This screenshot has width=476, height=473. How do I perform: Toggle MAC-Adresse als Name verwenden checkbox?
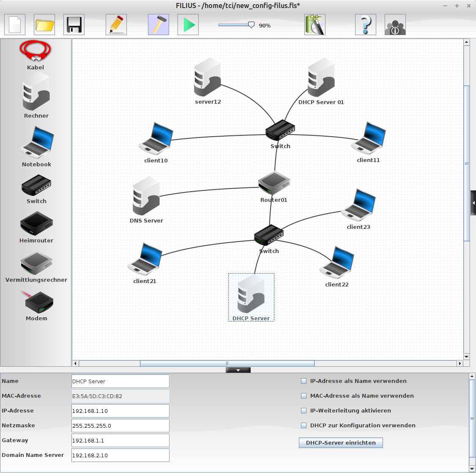click(304, 396)
